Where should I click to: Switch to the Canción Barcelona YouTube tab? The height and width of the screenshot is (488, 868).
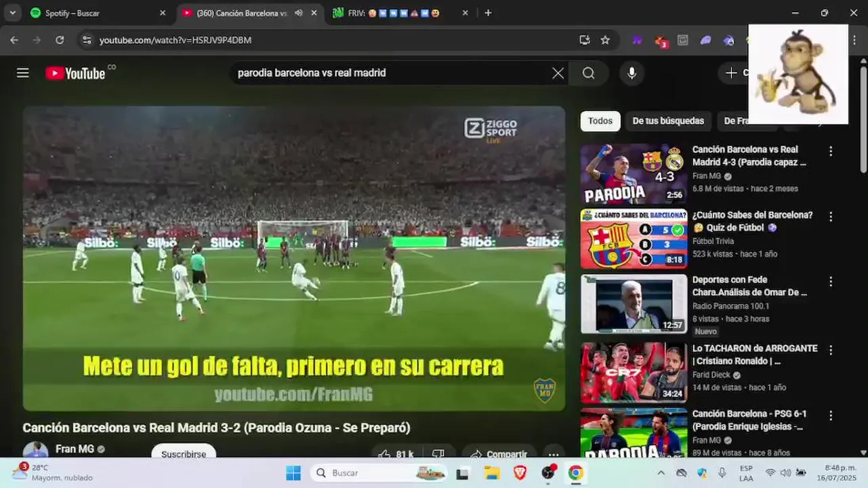251,13
